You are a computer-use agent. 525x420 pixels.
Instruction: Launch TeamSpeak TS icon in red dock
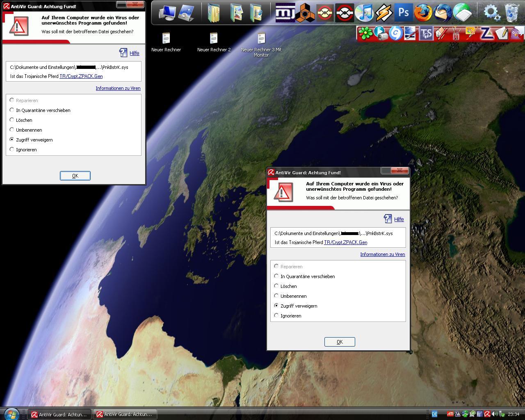(x=426, y=33)
